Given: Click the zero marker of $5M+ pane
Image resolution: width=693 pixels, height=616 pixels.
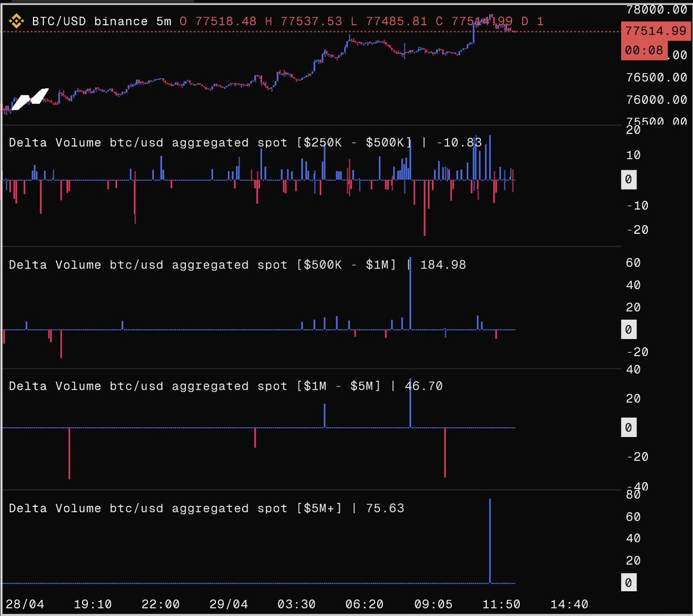Looking at the screenshot, I should [628, 583].
